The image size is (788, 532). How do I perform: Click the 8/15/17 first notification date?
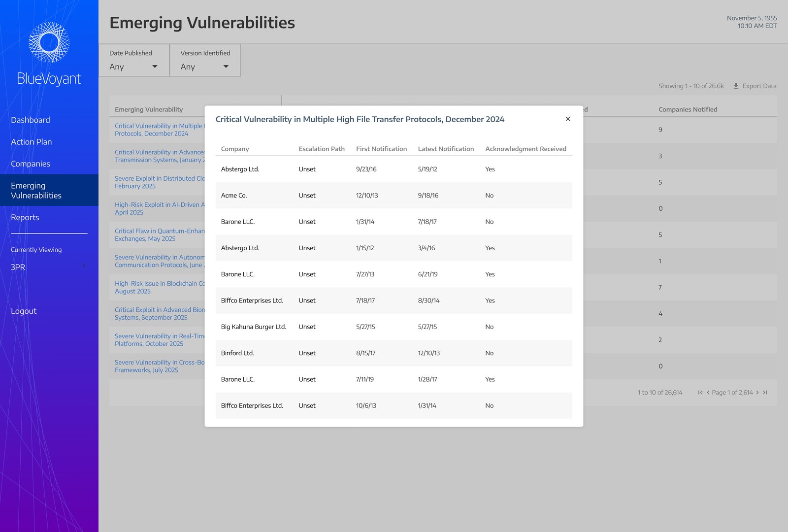[x=366, y=353]
